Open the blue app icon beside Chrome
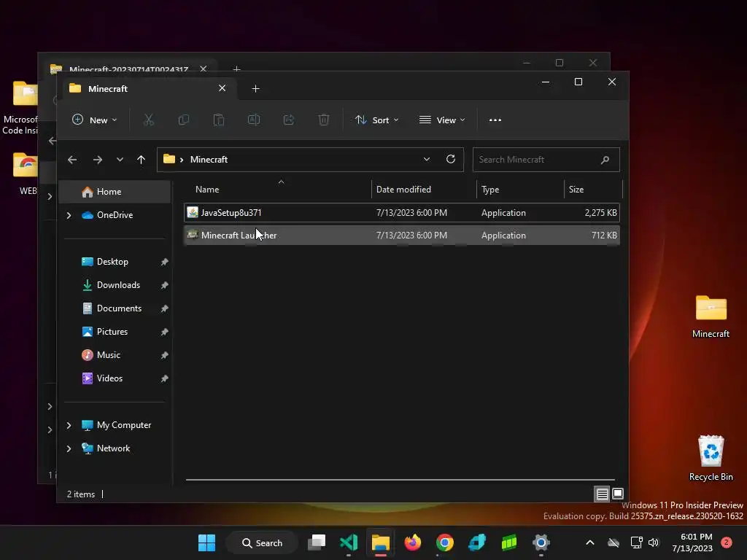747x560 pixels. [x=477, y=542]
